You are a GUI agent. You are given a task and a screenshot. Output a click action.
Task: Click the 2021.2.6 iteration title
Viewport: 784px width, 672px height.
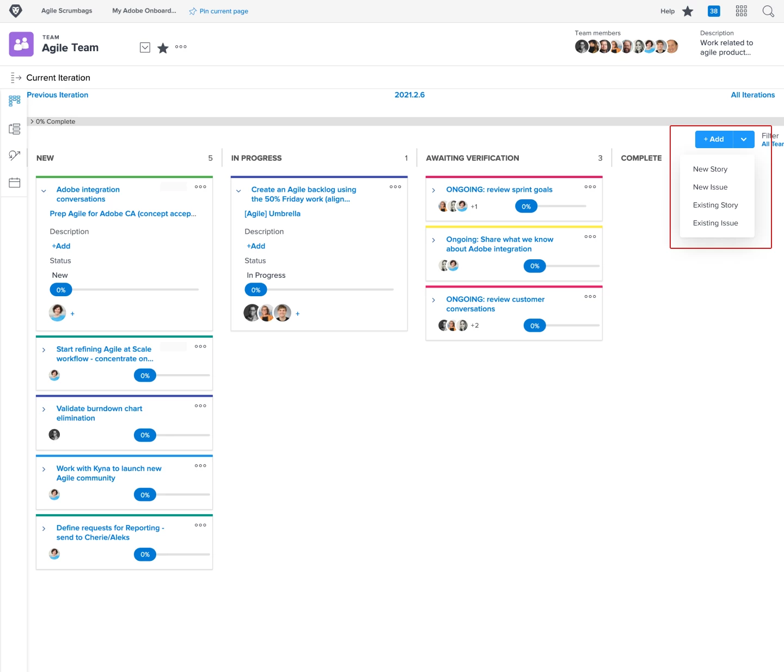coord(409,95)
